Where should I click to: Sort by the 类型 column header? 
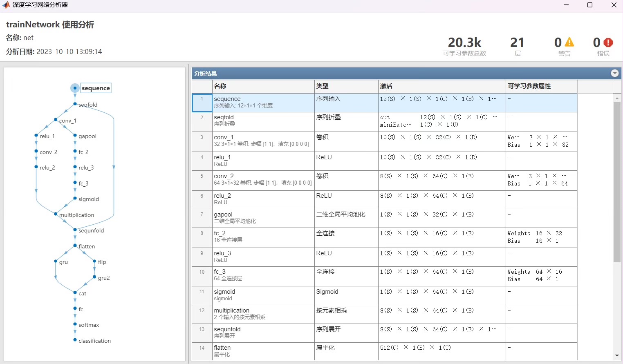pyautogui.click(x=346, y=86)
